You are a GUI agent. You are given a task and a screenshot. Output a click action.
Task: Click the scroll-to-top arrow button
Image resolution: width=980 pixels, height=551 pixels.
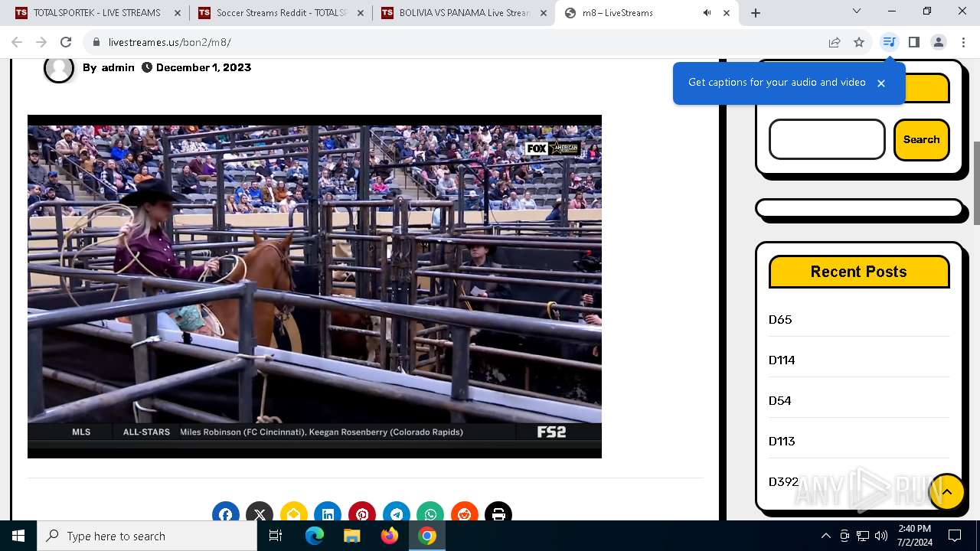947,492
